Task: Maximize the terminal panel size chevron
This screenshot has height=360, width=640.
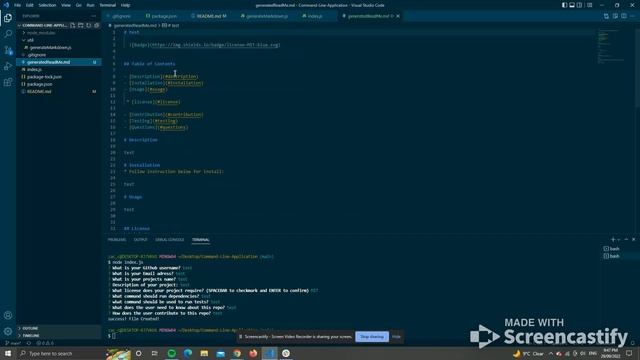Action: click(x=626, y=240)
